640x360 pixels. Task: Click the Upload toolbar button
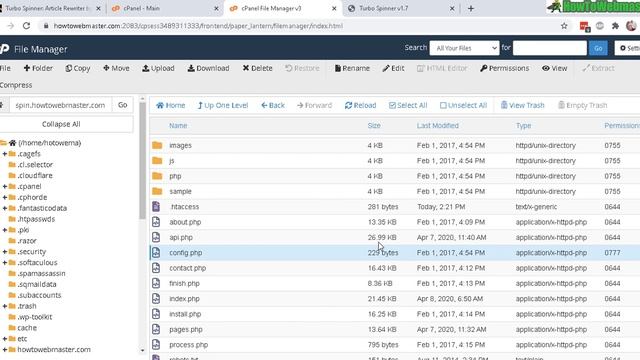158,68
